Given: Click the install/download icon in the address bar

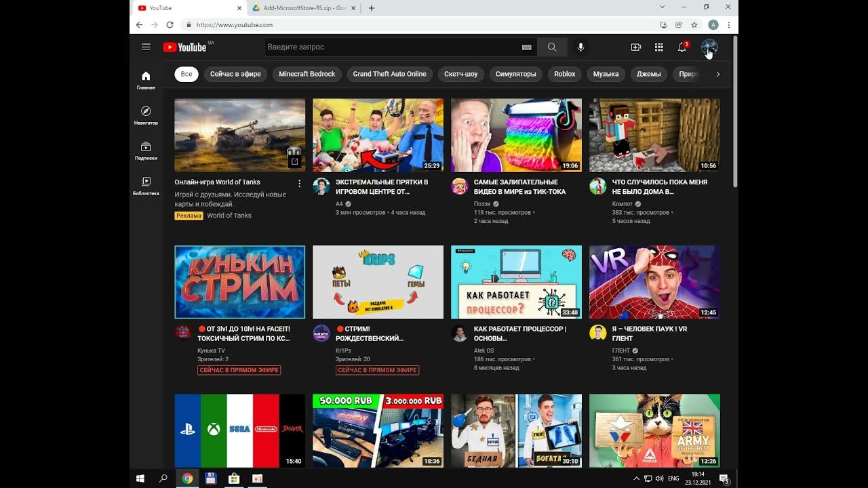Looking at the screenshot, I should (x=663, y=24).
